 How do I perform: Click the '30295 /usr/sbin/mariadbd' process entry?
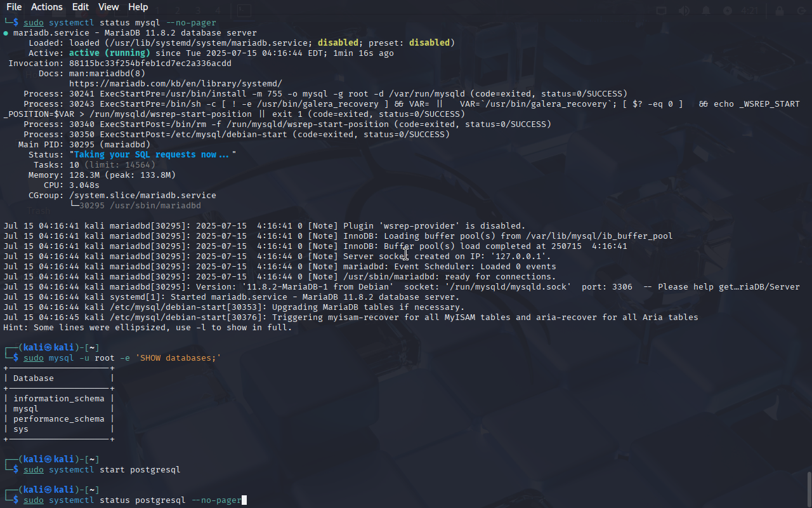pyautogui.click(x=140, y=206)
